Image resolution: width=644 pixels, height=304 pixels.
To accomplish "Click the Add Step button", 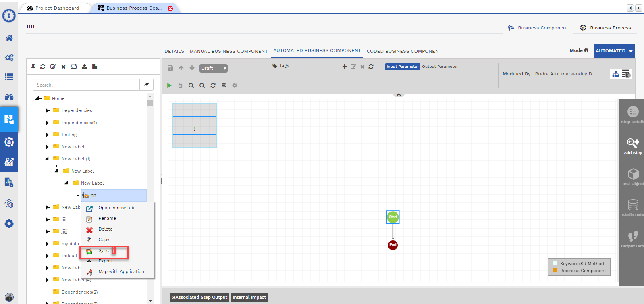I will click(632, 146).
